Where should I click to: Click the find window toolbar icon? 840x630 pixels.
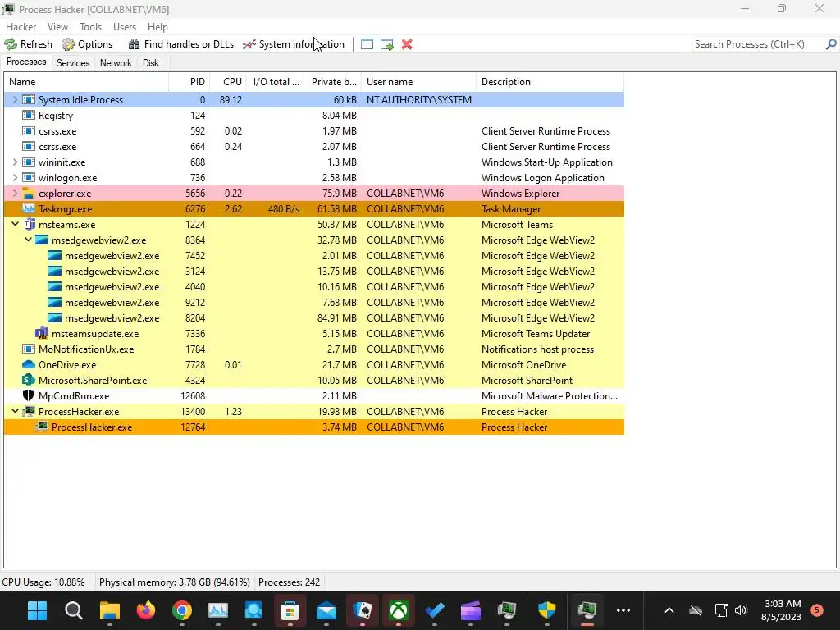pyautogui.click(x=367, y=44)
